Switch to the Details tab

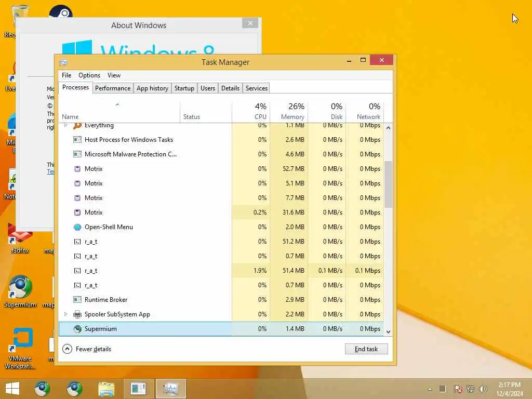coord(230,88)
